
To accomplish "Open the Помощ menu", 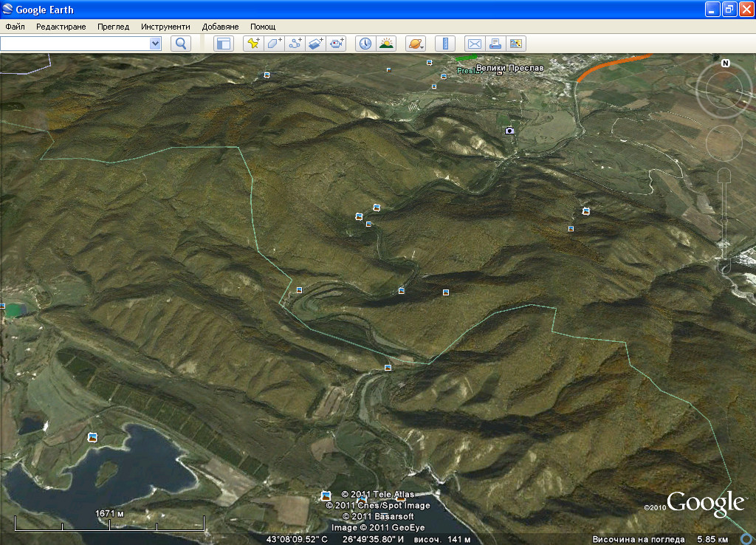I will tap(263, 27).
